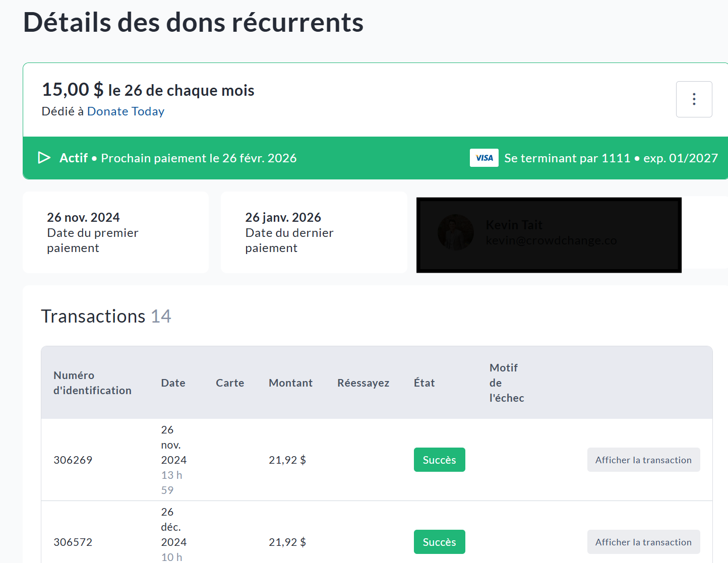
Task: Click the blacked-out donor profile card
Action: click(549, 235)
